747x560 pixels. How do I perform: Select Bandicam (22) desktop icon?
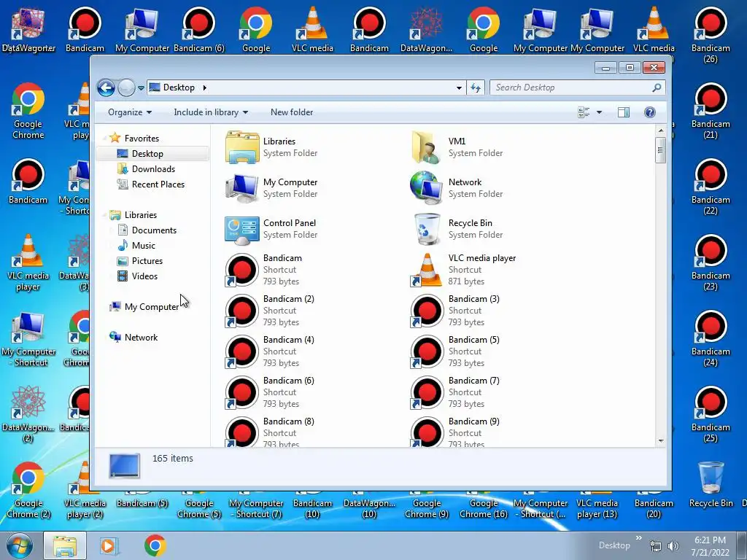click(711, 186)
